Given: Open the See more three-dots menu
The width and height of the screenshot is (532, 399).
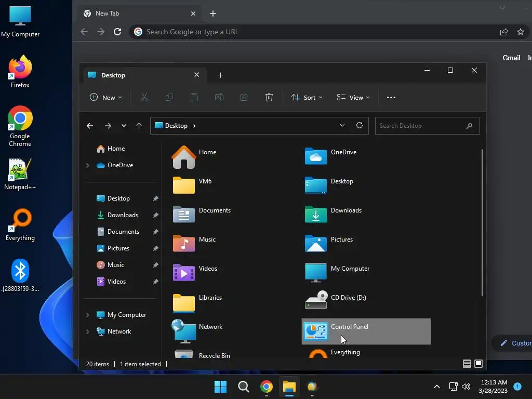Looking at the screenshot, I should (391, 97).
